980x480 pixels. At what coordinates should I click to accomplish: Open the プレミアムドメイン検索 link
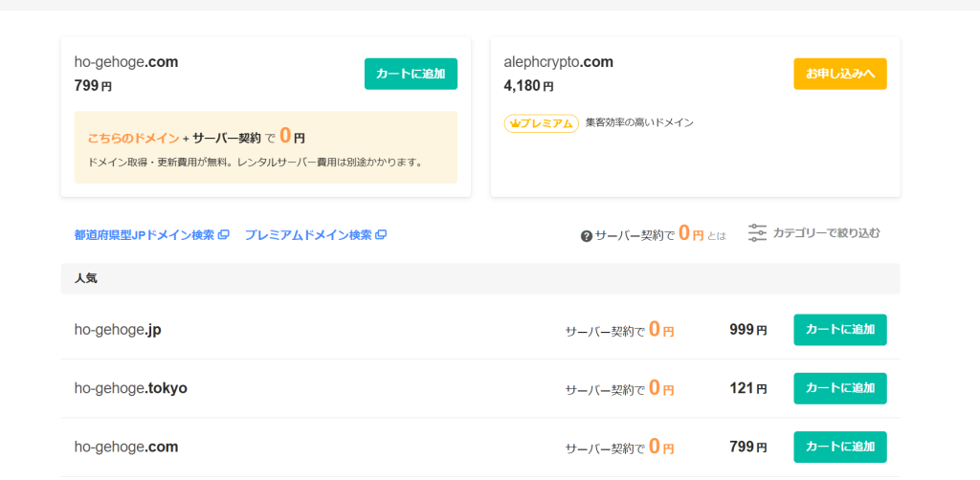tap(307, 235)
